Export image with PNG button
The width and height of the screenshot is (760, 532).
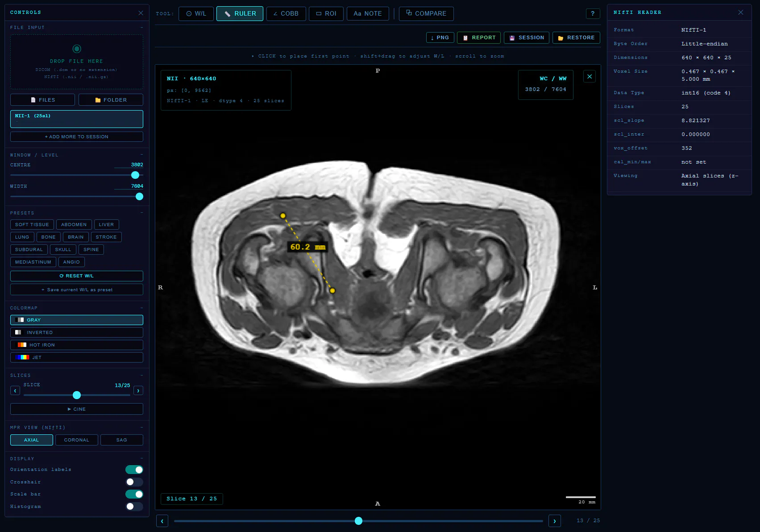[440, 38]
